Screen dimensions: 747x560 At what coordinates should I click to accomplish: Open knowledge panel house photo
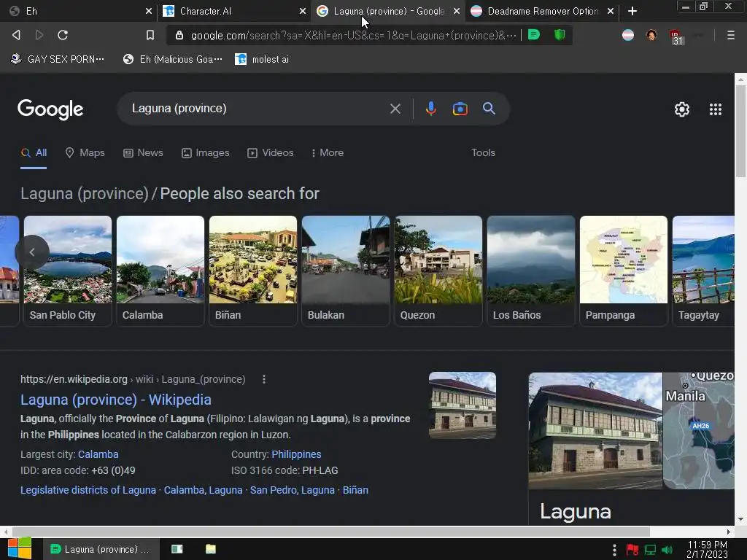coord(595,431)
